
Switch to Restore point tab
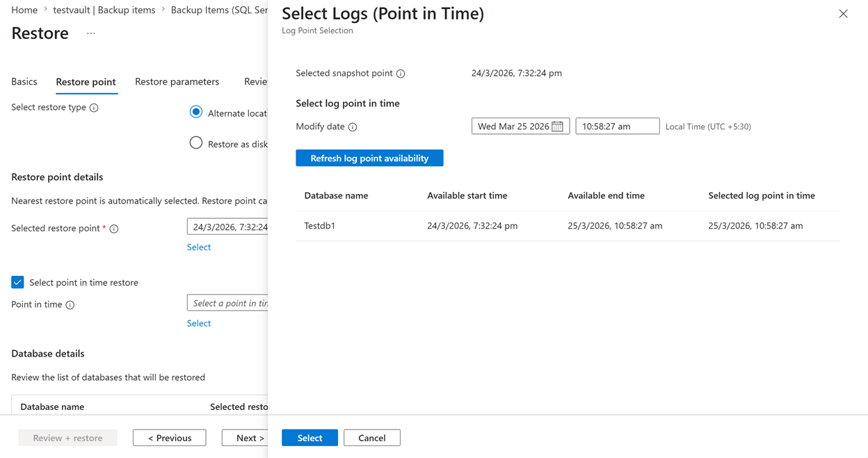86,82
